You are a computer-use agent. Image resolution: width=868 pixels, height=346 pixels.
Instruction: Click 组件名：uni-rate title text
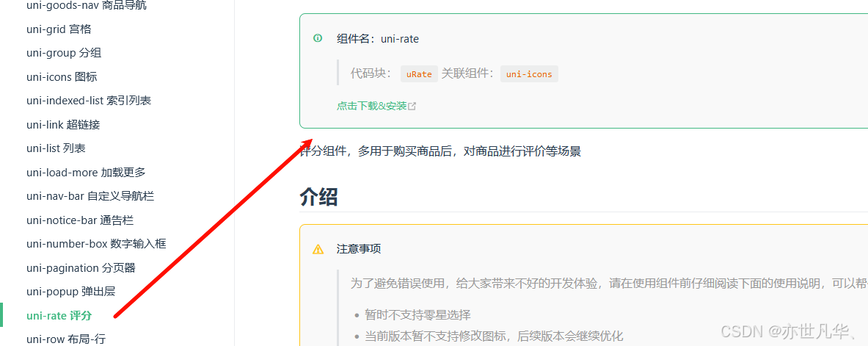[378, 39]
